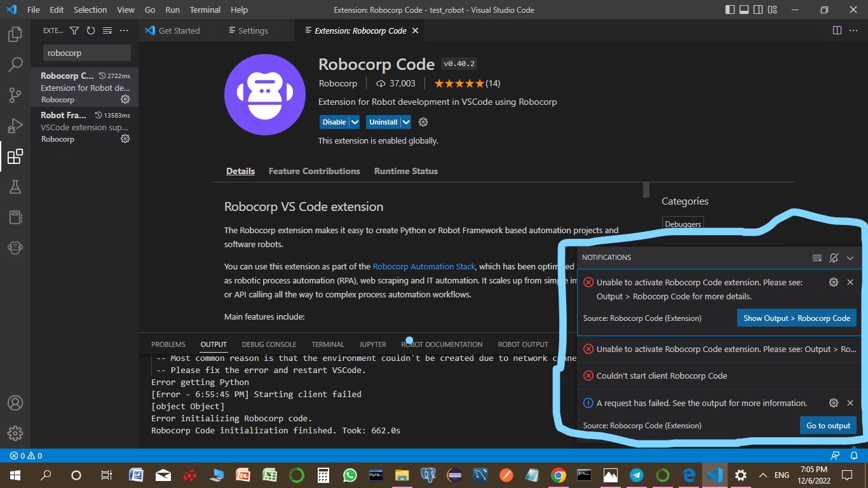Open the Search view in activity bar
This screenshot has width=868, height=488.
click(x=15, y=65)
